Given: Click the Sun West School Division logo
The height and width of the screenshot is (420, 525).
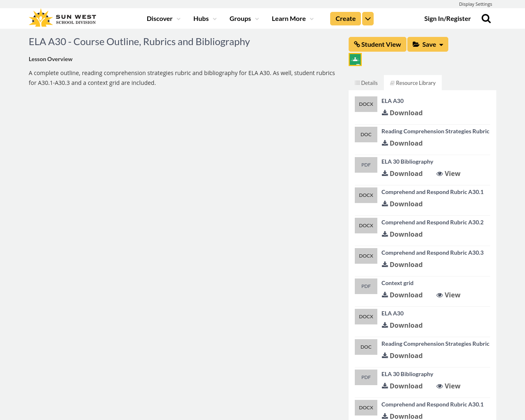Looking at the screenshot, I should pyautogui.click(x=62, y=16).
